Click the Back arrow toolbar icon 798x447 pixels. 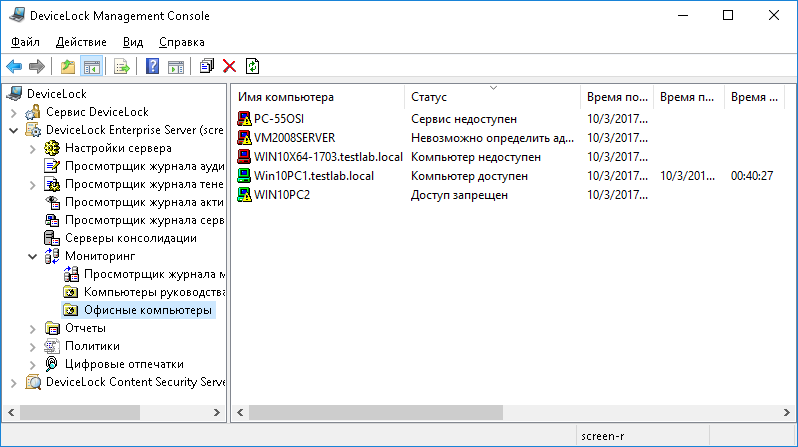tap(14, 67)
